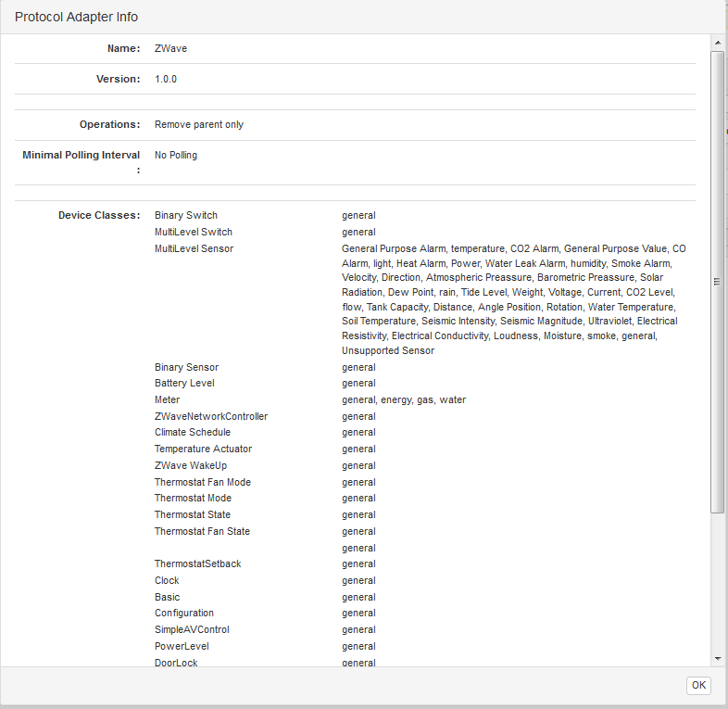The height and width of the screenshot is (709, 728).
Task: Click the Climate Schedule device class
Action: point(193,432)
